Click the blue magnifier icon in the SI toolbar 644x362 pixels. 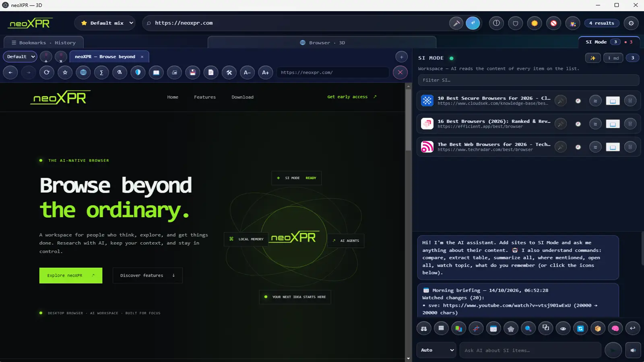[x=528, y=328]
